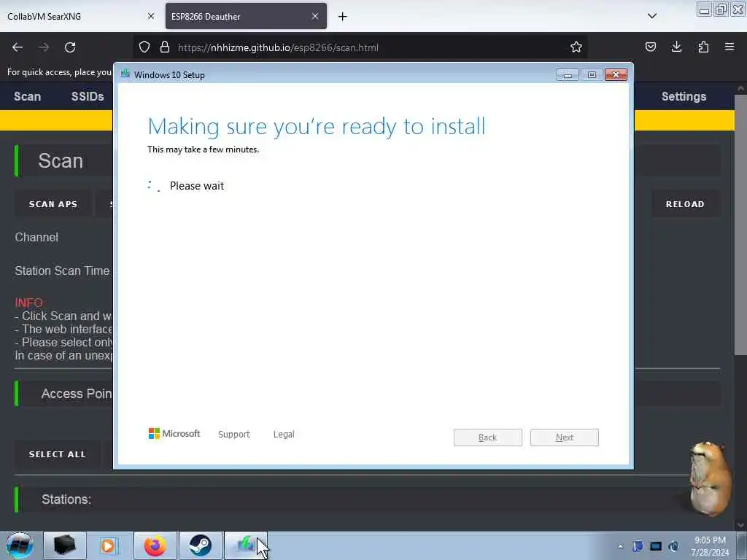Click the padlock site info icon
This screenshot has height=560, width=747.
click(165, 47)
